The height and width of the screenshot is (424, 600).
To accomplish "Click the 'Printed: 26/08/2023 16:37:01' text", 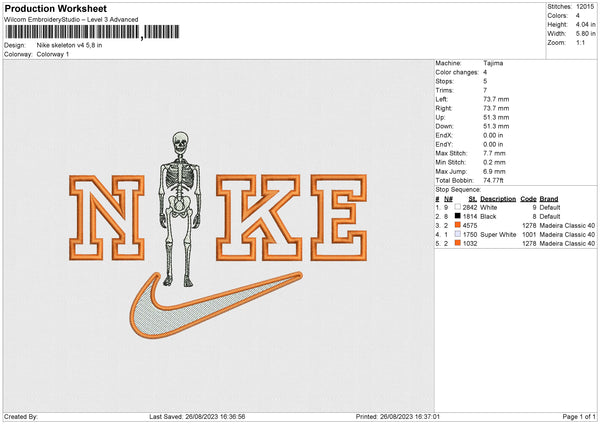I will (398, 416).
